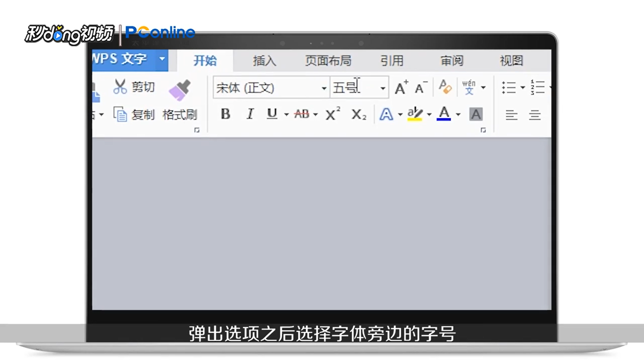
Task: Open the font name dropdown arrow
Action: click(324, 88)
